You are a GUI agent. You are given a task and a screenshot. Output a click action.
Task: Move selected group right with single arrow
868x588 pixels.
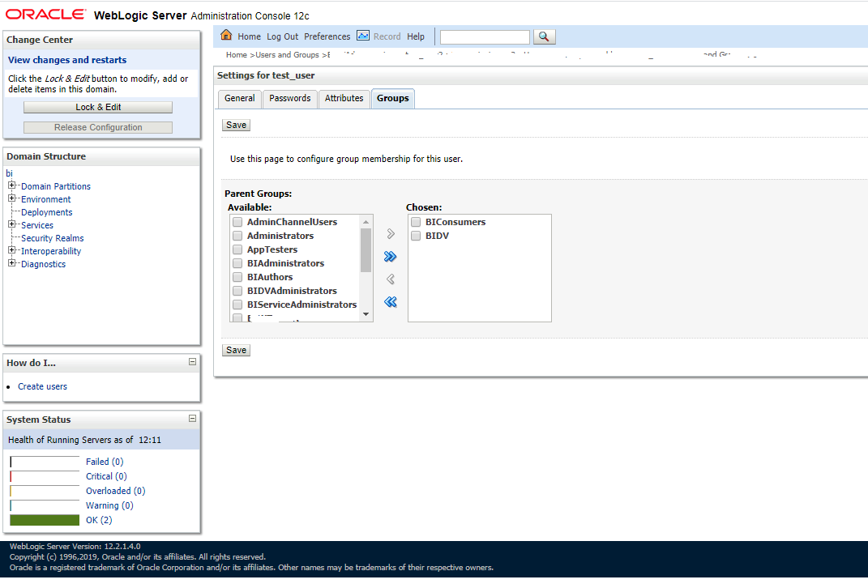coord(391,234)
